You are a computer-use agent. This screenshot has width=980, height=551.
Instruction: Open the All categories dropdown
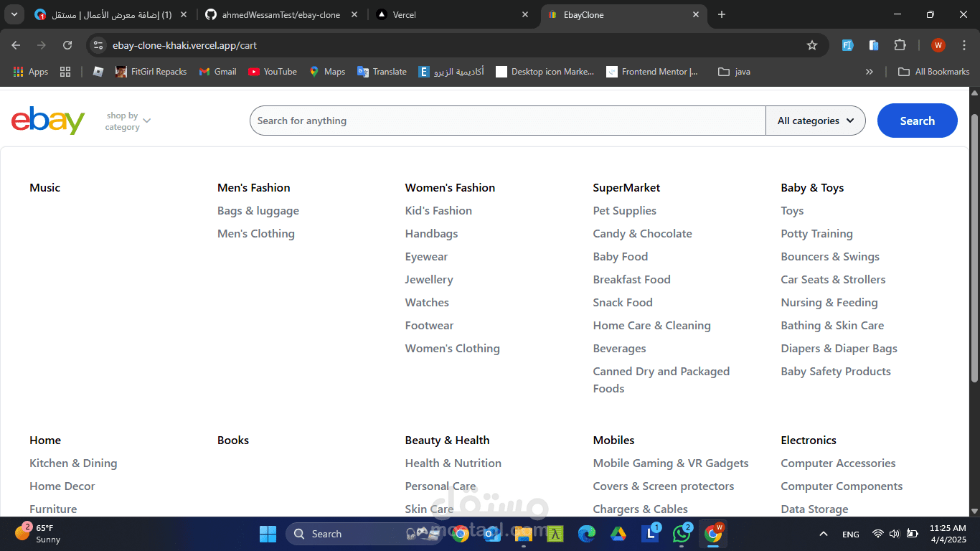(816, 121)
